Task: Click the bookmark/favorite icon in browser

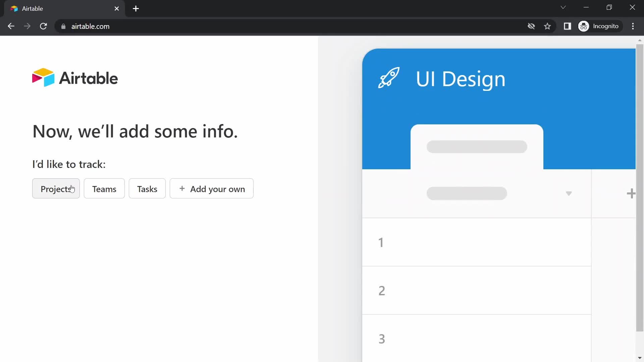Action: tap(548, 26)
